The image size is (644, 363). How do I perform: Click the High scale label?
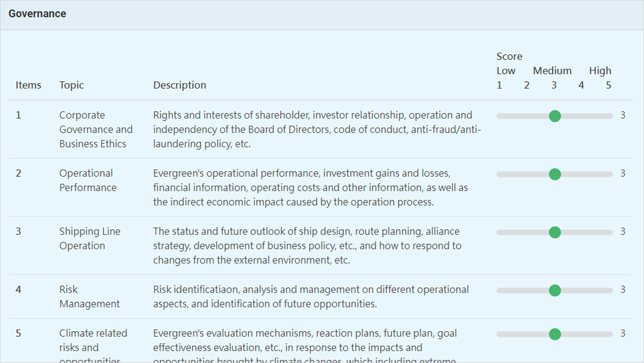pos(600,71)
